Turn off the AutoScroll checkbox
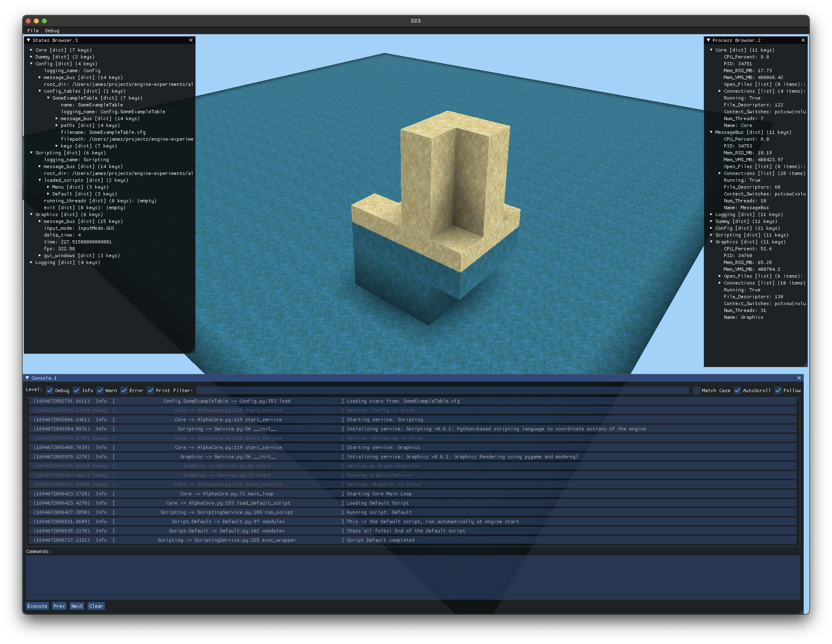 click(738, 391)
